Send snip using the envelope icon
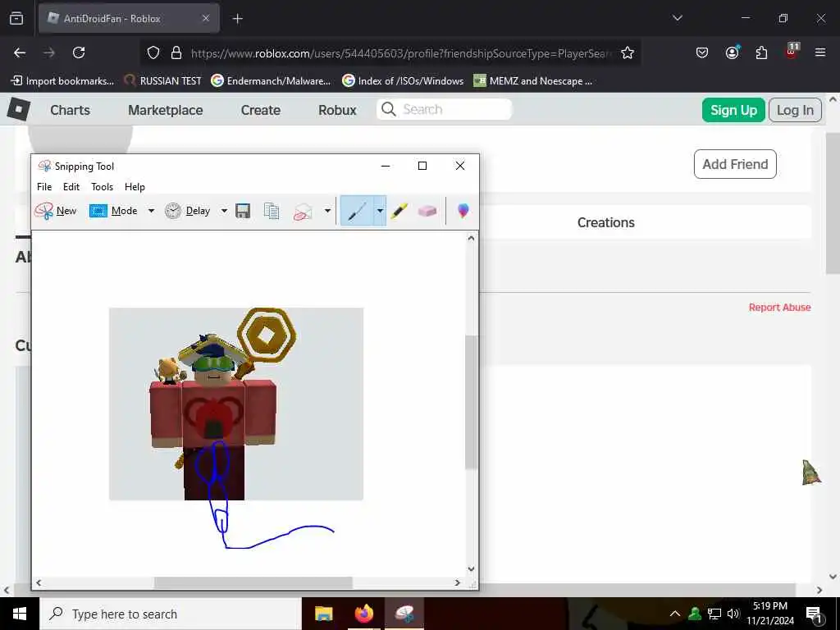This screenshot has height=630, width=840. click(303, 212)
